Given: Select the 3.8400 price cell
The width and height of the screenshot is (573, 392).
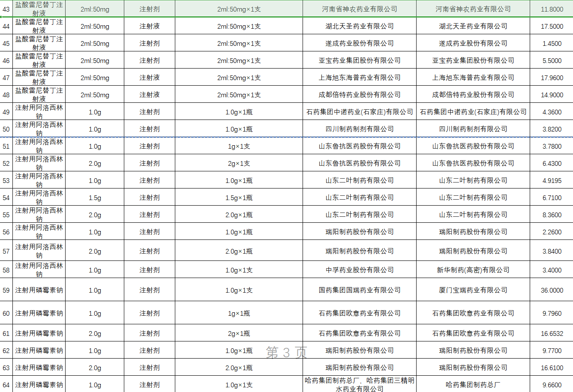Looking at the screenshot, I should point(552,251).
